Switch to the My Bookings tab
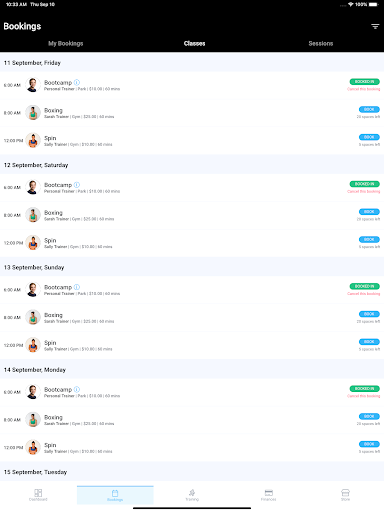The image size is (384, 512). [x=66, y=43]
